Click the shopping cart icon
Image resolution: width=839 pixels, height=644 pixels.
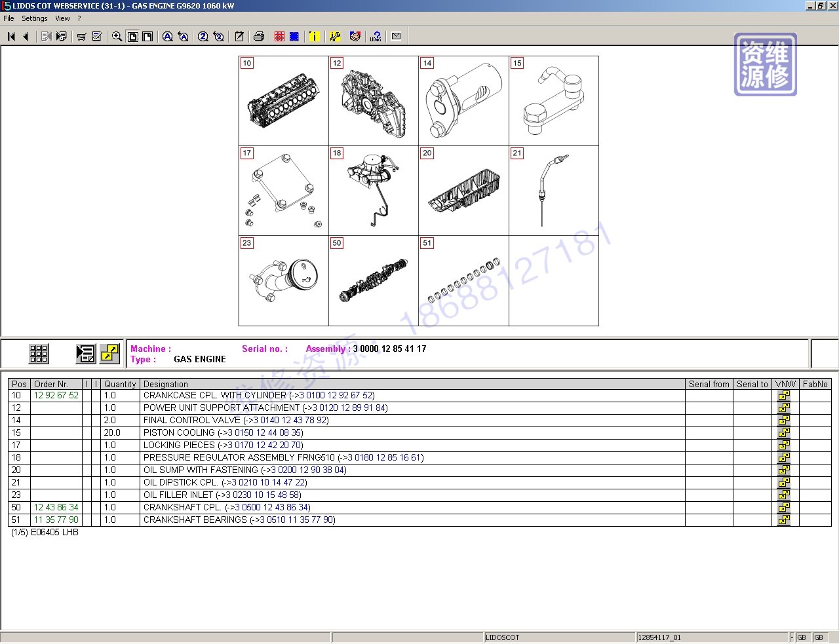tap(81, 37)
